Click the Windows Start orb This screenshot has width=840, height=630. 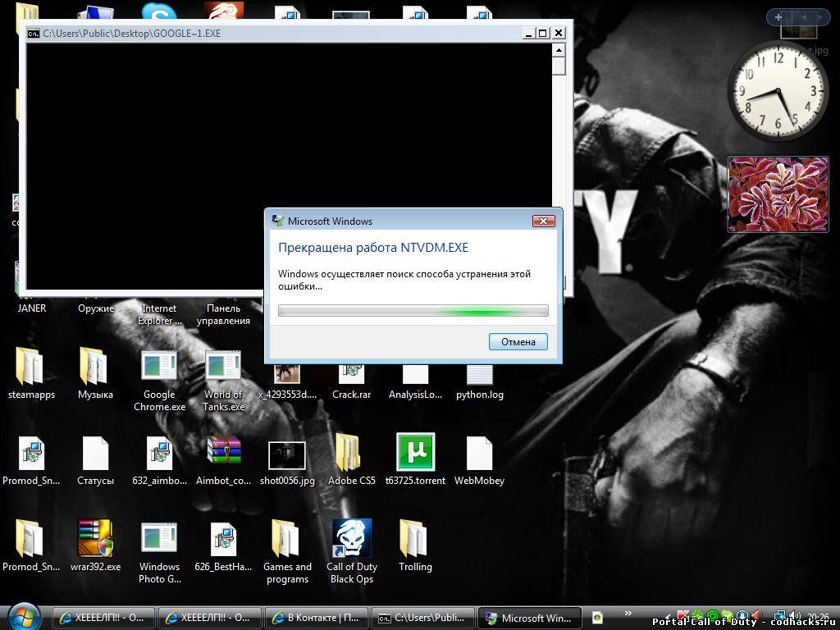click(22, 617)
